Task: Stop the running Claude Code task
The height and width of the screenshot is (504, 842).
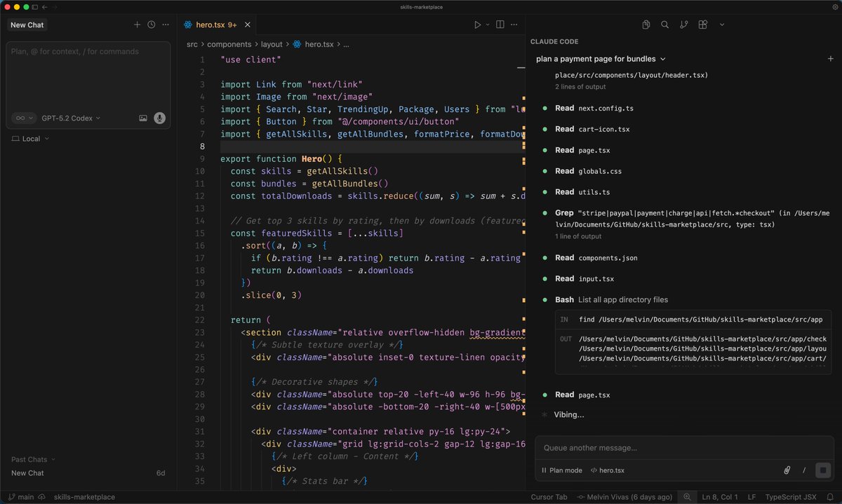Action: click(824, 470)
